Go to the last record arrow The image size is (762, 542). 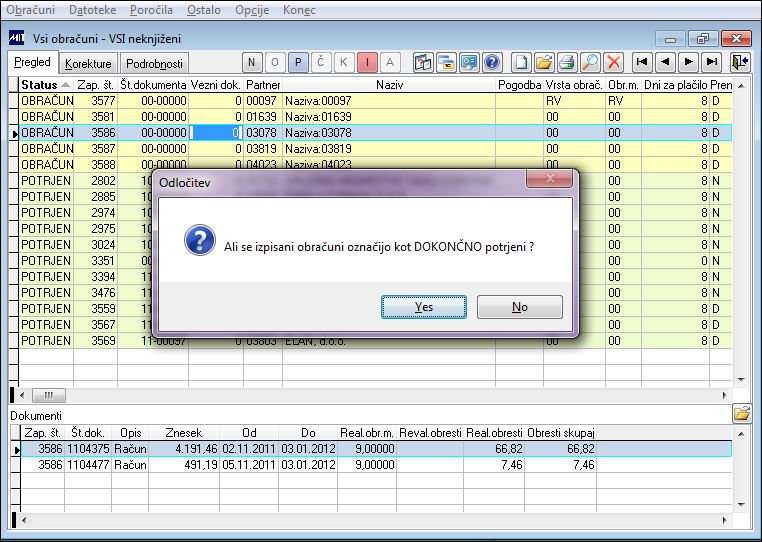[x=712, y=62]
